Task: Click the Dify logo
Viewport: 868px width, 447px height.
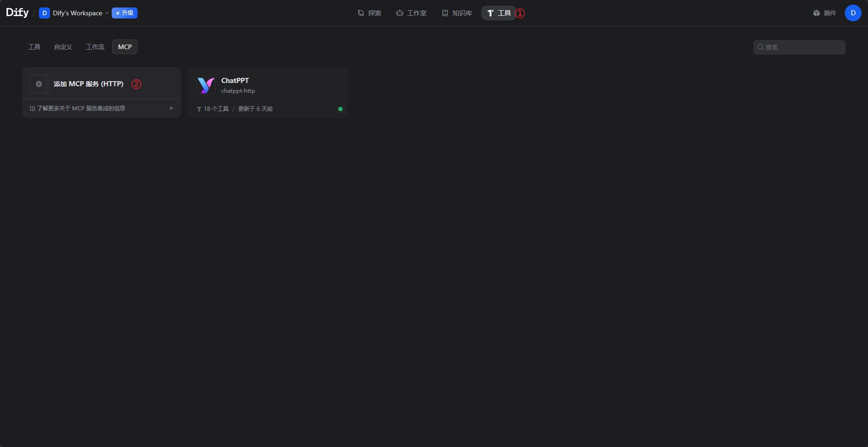Action: pyautogui.click(x=17, y=13)
